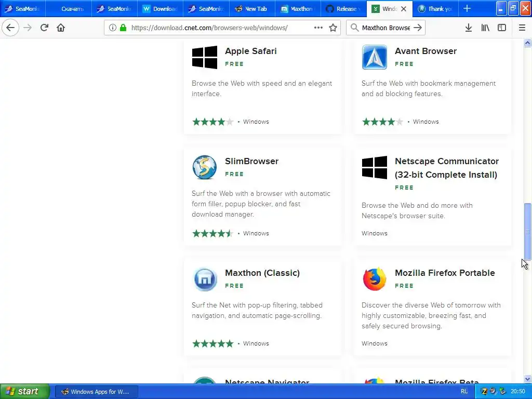This screenshot has height=399, width=532.
Task: Show site information icon in address bar
Action: (113, 28)
